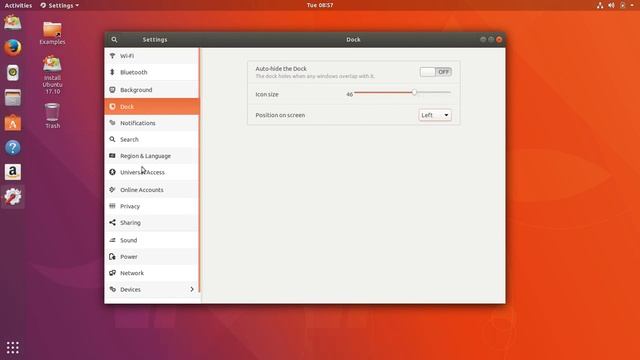The image size is (640, 360).
Task: Click the Sound icon in sidebar
Action: (x=112, y=240)
